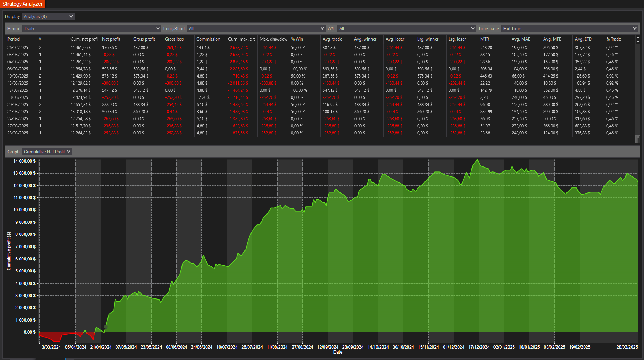
Task: Open the Graph Cumulative Net Profit dropdown
Action: [x=47, y=152]
